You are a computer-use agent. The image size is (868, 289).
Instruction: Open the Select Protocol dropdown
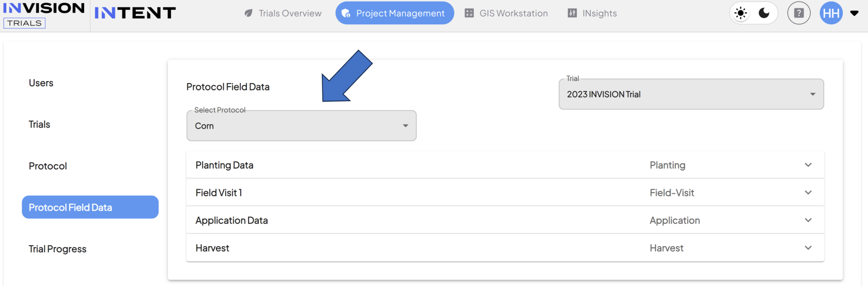pyautogui.click(x=301, y=126)
